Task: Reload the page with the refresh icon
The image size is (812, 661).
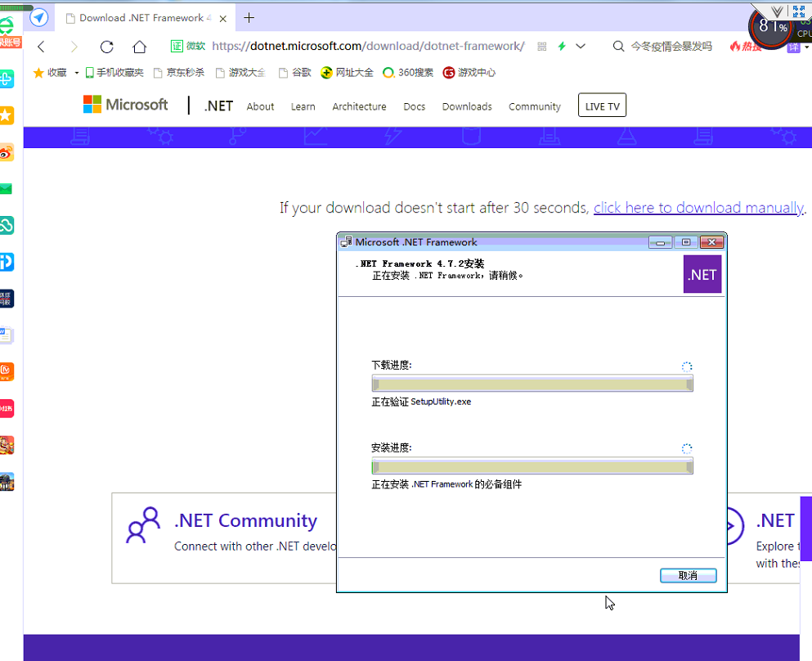Action: (106, 47)
